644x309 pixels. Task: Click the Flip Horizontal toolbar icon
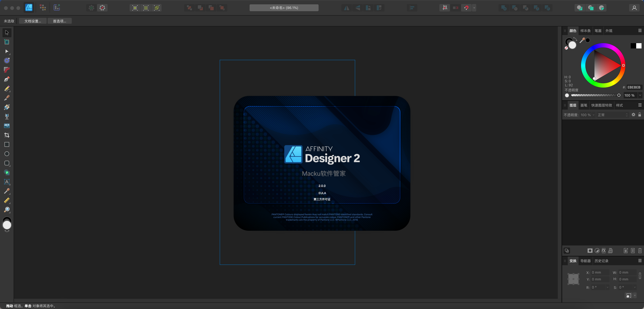click(347, 8)
